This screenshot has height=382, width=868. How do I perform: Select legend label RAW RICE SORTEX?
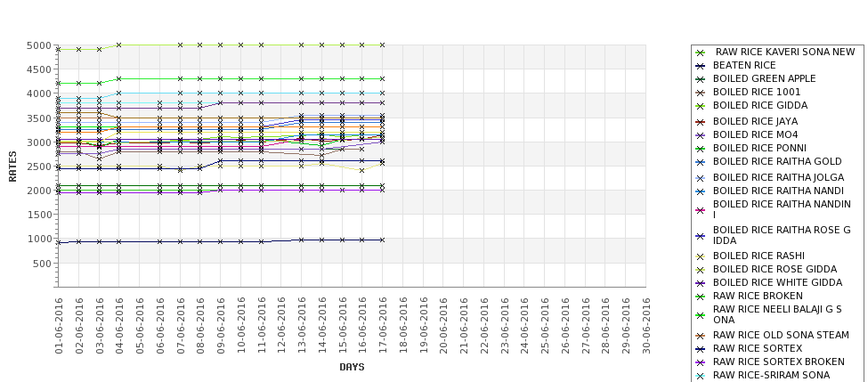coord(758,348)
